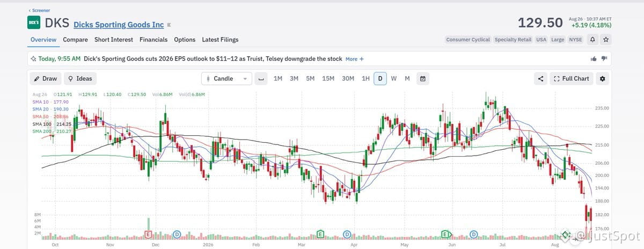644x249 pixels.
Task: Open the Full Chart view
Action: (x=571, y=78)
